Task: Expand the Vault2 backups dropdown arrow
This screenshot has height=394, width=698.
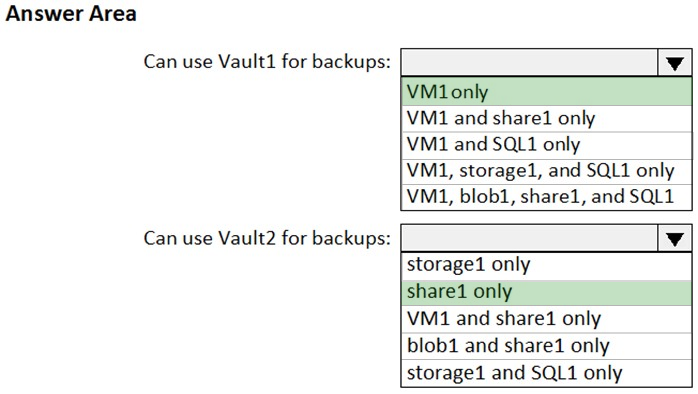Action: 674,239
